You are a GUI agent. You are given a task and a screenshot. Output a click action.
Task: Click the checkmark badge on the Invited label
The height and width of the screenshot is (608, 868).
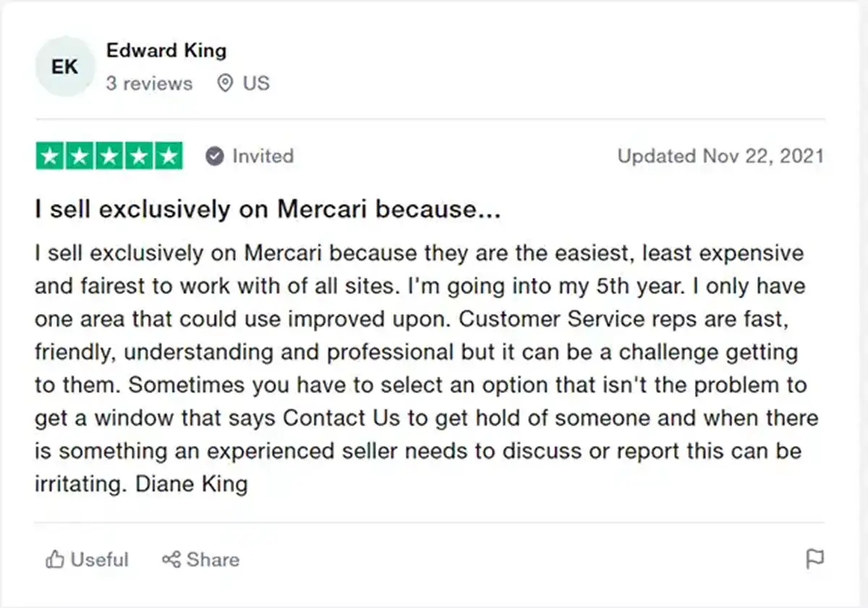tap(213, 155)
